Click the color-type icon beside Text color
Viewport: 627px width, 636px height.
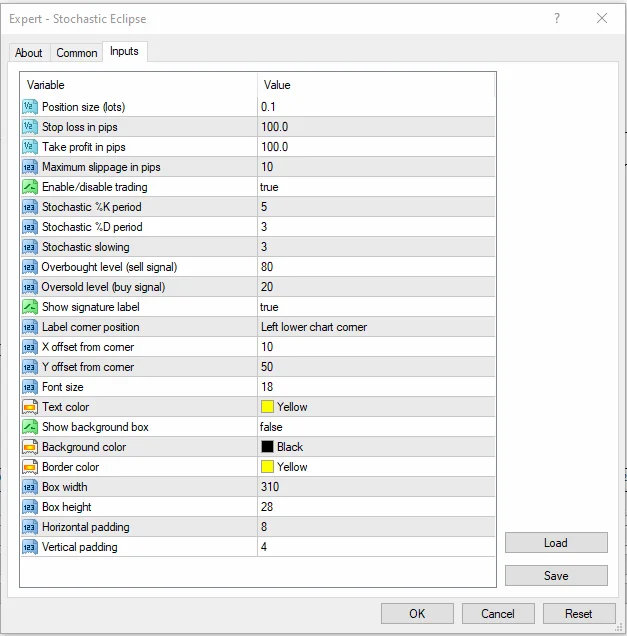click(30, 407)
